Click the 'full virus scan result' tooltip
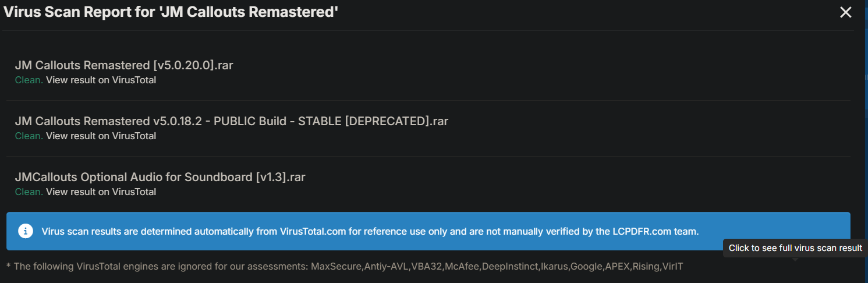 click(795, 248)
